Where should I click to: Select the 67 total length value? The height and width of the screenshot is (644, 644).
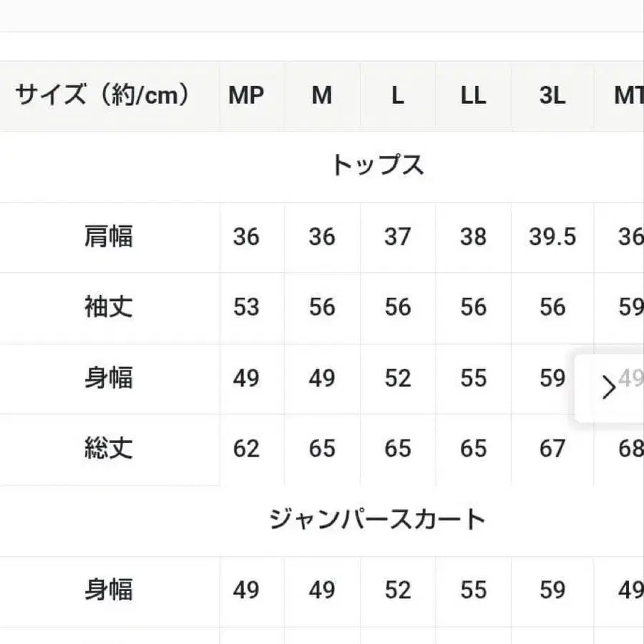(x=552, y=449)
